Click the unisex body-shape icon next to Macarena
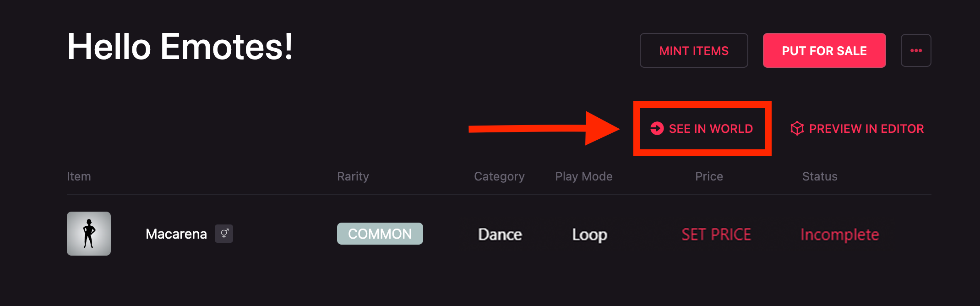The height and width of the screenshot is (306, 980). tap(224, 234)
